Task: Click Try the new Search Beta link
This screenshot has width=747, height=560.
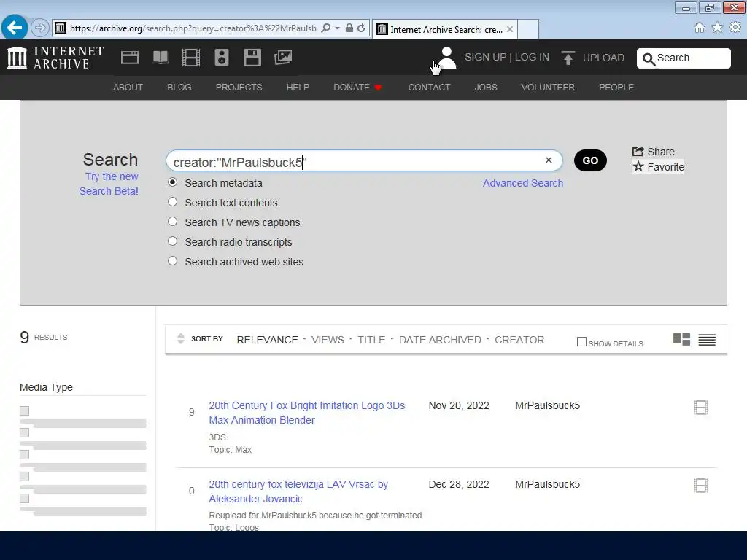Action: [109, 184]
